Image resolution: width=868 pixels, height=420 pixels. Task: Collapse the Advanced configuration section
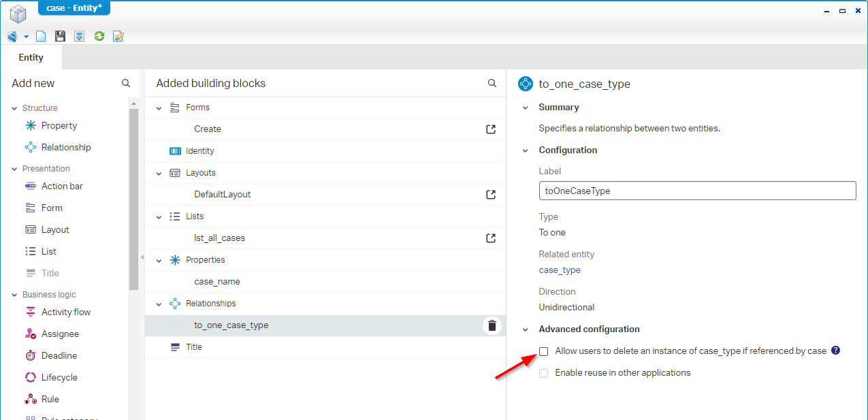tap(525, 329)
